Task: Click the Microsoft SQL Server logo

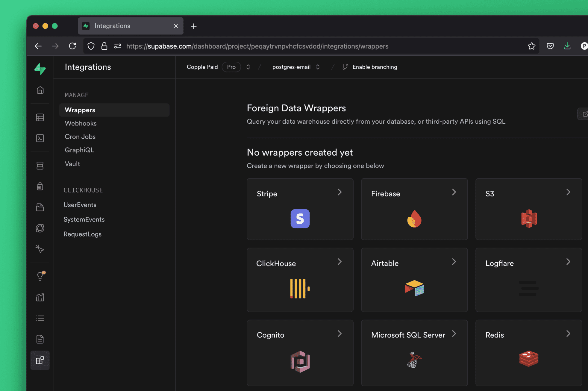Action: 414,360
